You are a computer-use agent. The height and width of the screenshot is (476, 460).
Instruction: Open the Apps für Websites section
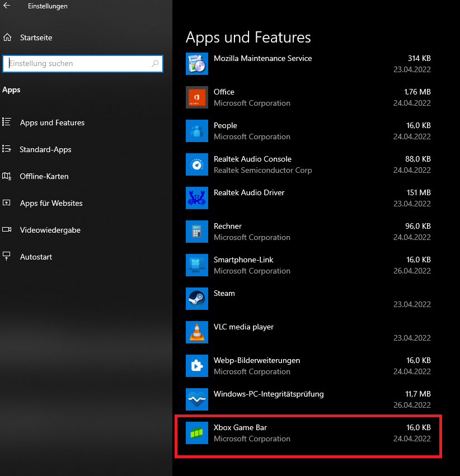(51, 203)
